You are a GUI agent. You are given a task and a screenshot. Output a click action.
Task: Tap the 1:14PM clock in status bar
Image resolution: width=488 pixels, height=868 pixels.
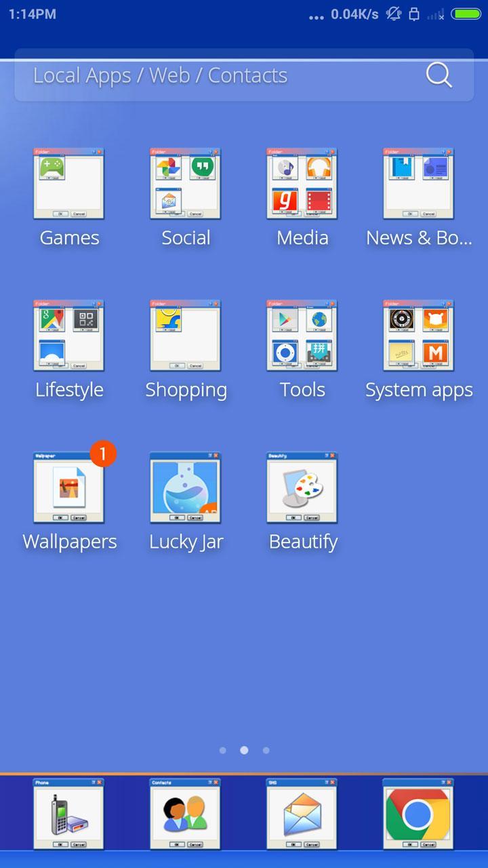[x=33, y=14]
